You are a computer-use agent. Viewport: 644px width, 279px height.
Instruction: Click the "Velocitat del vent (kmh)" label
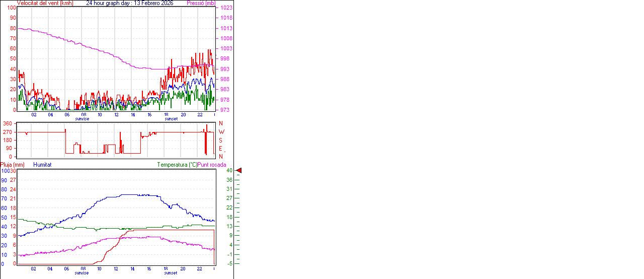[45, 3]
